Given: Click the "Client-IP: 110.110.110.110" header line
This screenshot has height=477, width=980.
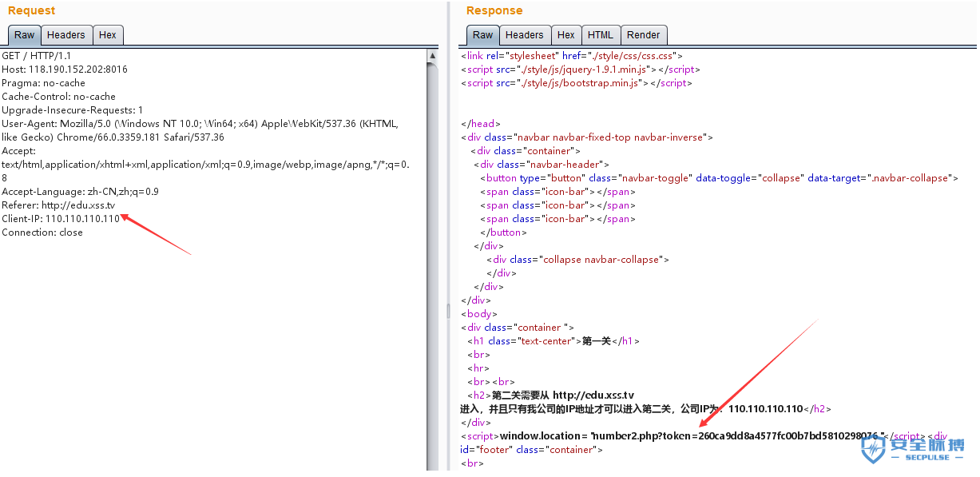Looking at the screenshot, I should [61, 219].
